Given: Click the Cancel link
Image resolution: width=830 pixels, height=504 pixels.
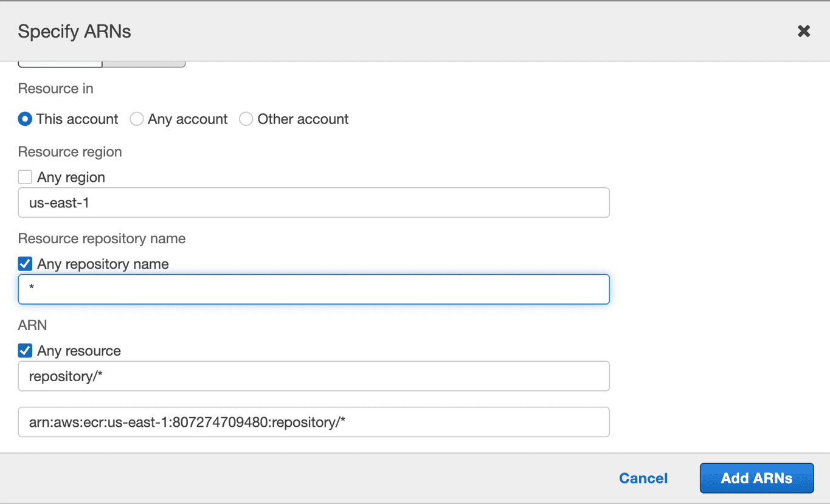Looking at the screenshot, I should pyautogui.click(x=643, y=478).
